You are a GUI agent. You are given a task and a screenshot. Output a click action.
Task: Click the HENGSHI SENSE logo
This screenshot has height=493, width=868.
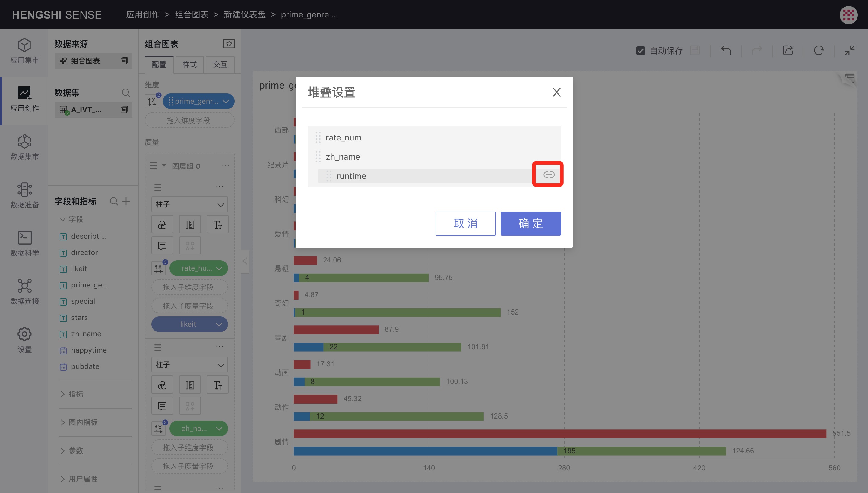tap(57, 15)
